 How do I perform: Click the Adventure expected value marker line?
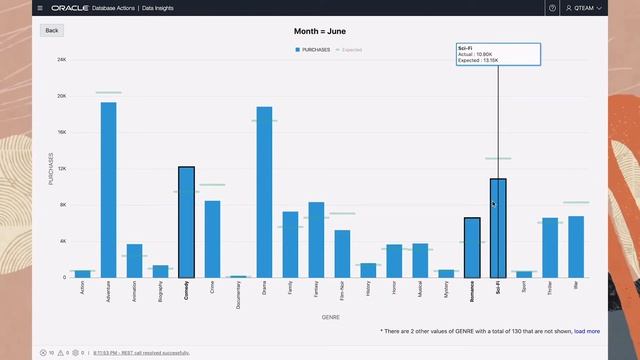point(109,93)
